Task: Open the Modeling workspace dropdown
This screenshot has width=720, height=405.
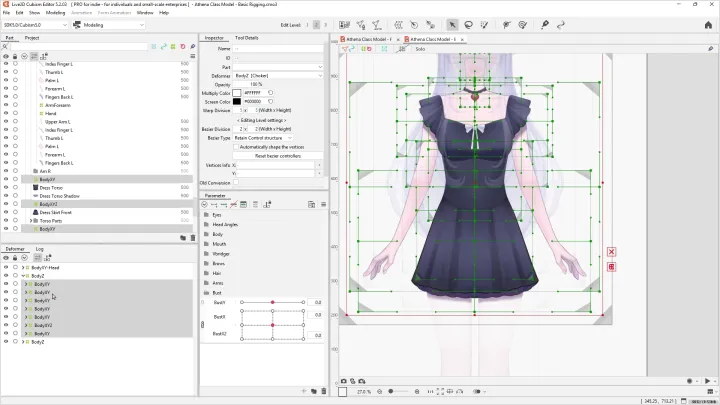Action: click(x=109, y=25)
